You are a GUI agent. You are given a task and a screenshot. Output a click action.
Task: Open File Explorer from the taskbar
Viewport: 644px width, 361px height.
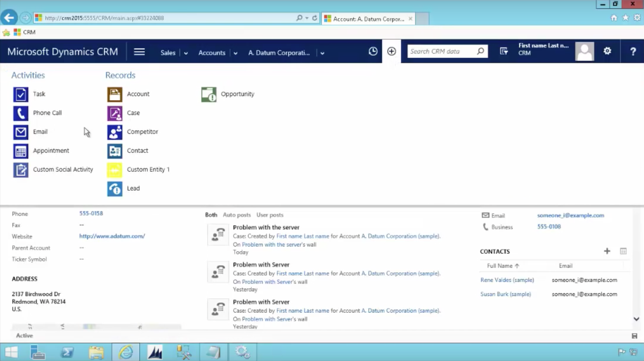pyautogui.click(x=96, y=352)
